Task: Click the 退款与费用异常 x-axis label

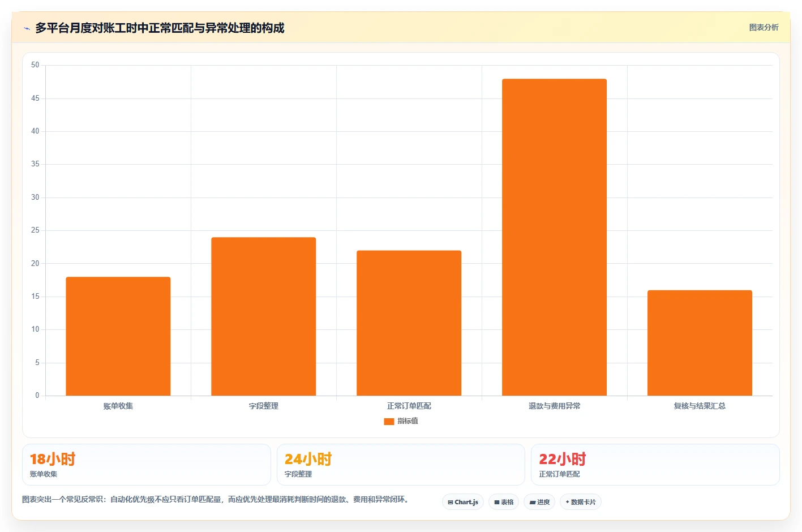Action: pyautogui.click(x=555, y=406)
